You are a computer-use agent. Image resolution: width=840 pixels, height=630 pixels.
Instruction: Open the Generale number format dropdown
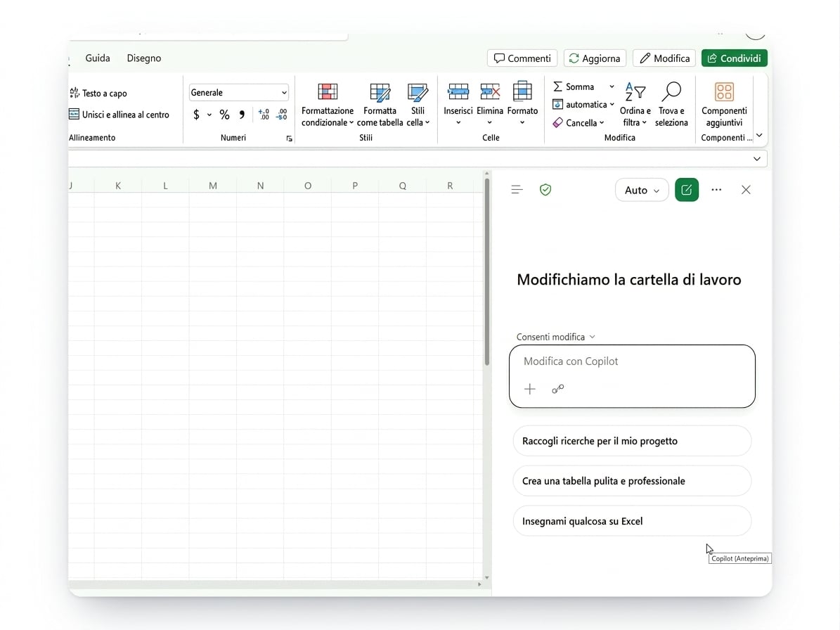point(239,92)
